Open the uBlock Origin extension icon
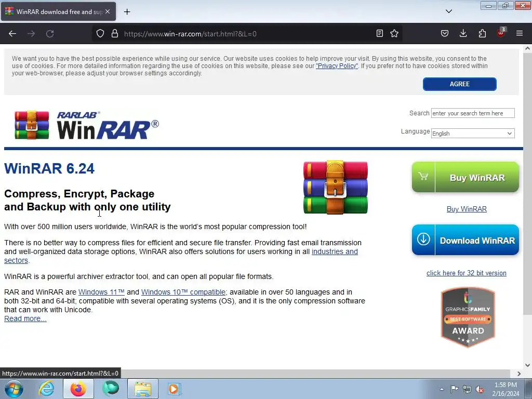 point(501,33)
